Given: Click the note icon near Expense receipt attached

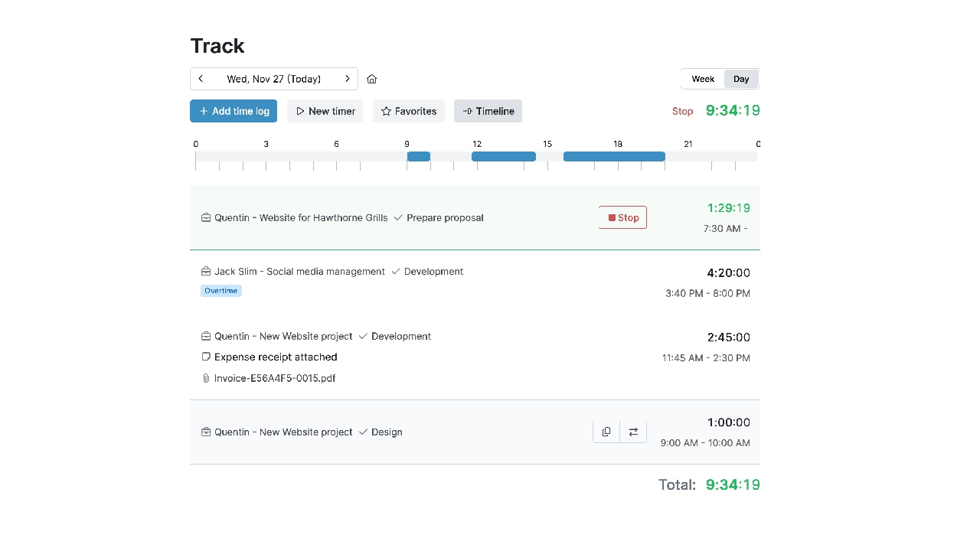Looking at the screenshot, I should [205, 357].
